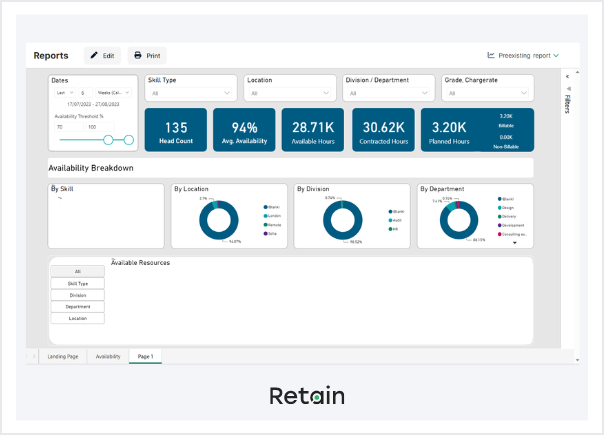Click the Filters funnel icon
Image resolution: width=604 pixels, height=435 pixels.
pos(568,88)
